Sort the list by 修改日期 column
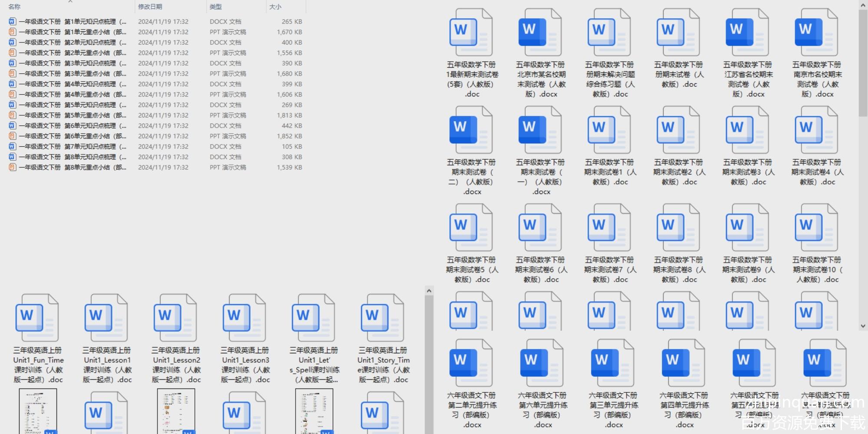The height and width of the screenshot is (434, 868). pos(150,7)
